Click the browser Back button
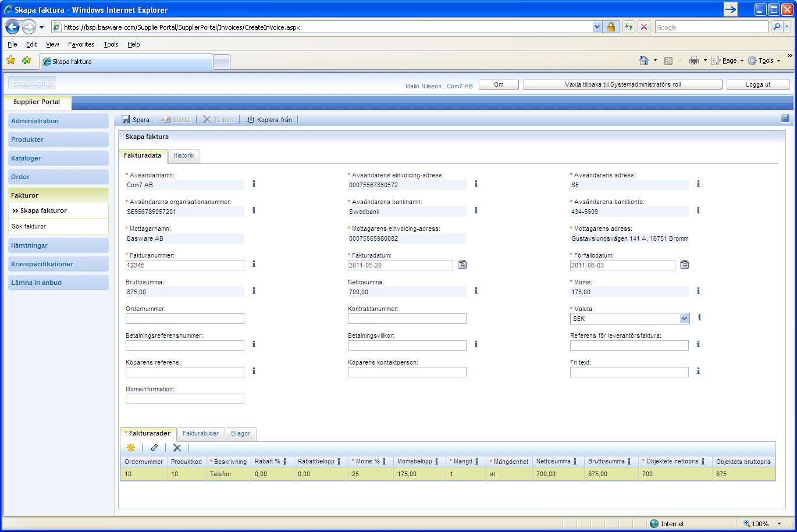The image size is (797, 532). pyautogui.click(x=12, y=27)
